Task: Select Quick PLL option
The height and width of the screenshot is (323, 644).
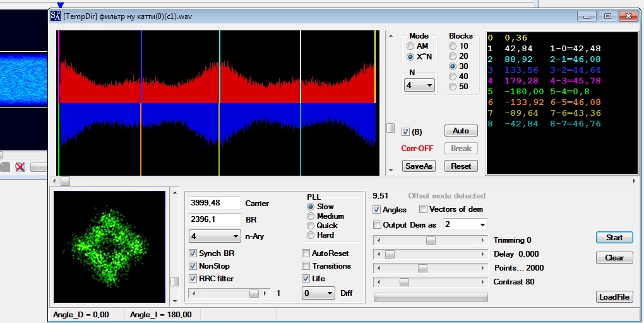Action: point(311,226)
